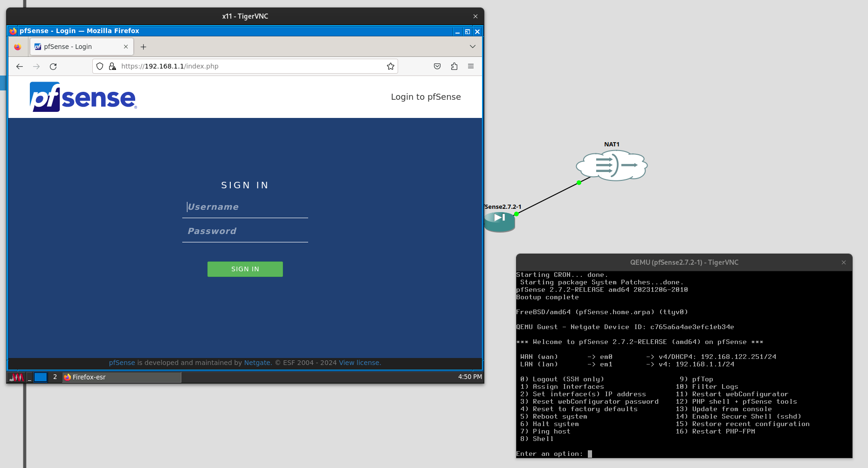The image size is (868, 468).
Task: Click the 4:50 PM clock
Action: 470,377
